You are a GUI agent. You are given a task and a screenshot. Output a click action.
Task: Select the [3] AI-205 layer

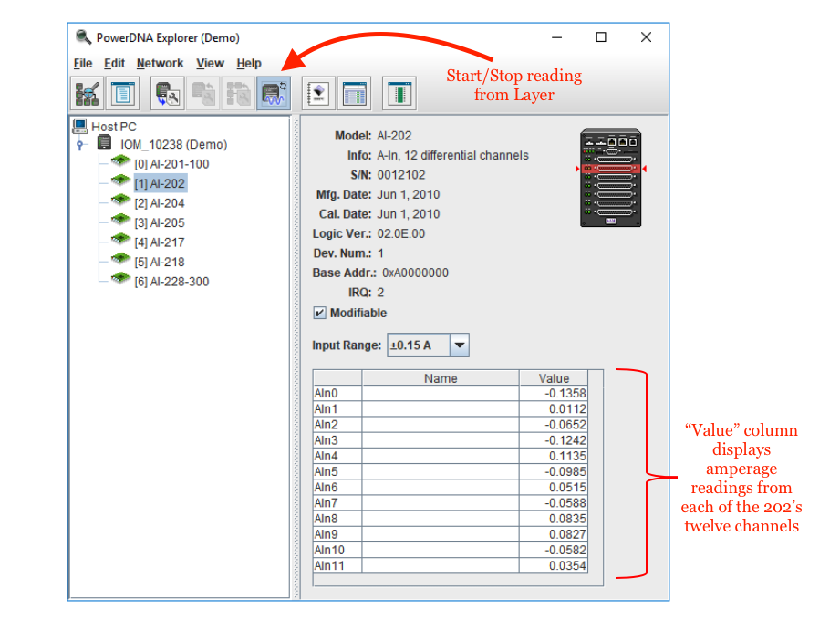click(160, 222)
